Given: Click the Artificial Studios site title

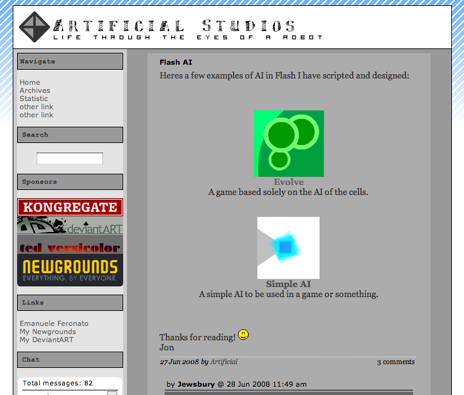Looking at the screenshot, I should [174, 26].
